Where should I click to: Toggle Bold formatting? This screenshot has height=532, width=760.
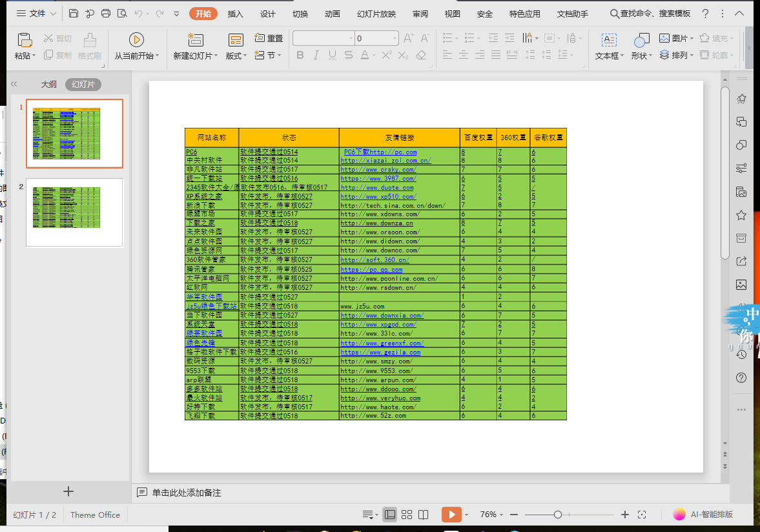tap(300, 56)
